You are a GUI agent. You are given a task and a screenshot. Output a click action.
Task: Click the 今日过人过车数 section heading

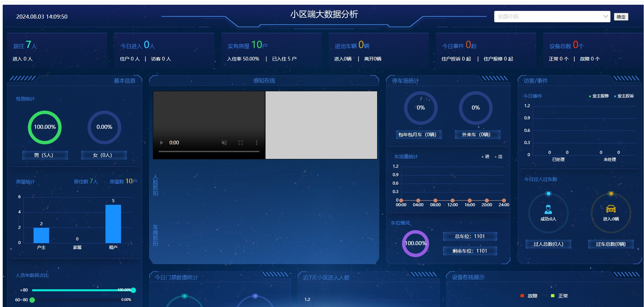[x=540, y=179]
